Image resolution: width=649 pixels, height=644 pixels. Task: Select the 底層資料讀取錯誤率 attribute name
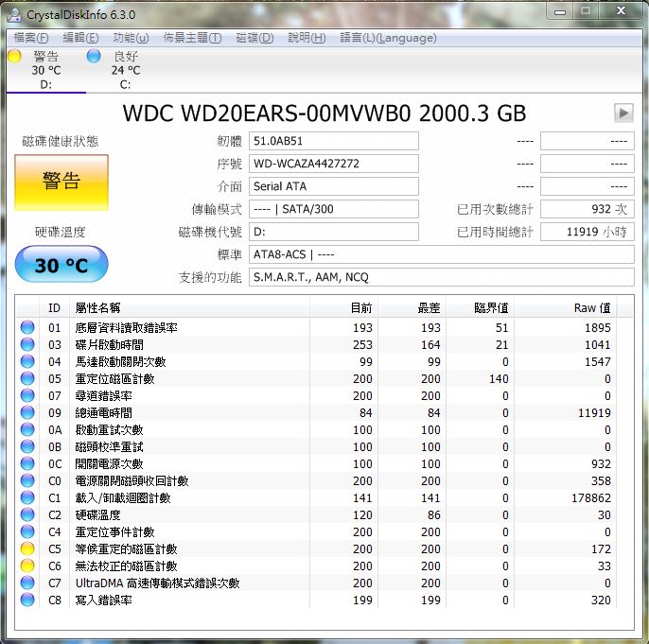[x=126, y=327]
